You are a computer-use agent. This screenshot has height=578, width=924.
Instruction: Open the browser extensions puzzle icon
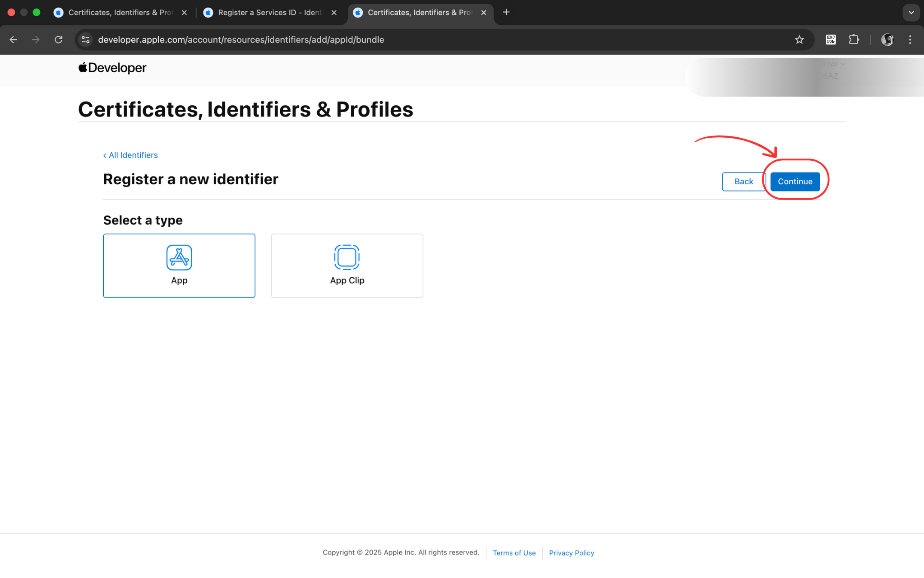click(x=854, y=40)
